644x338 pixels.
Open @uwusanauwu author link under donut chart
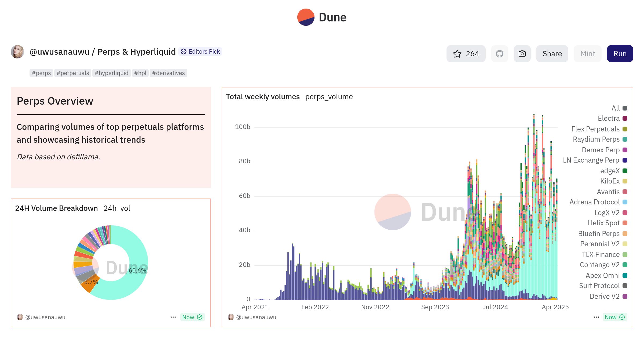coord(45,317)
